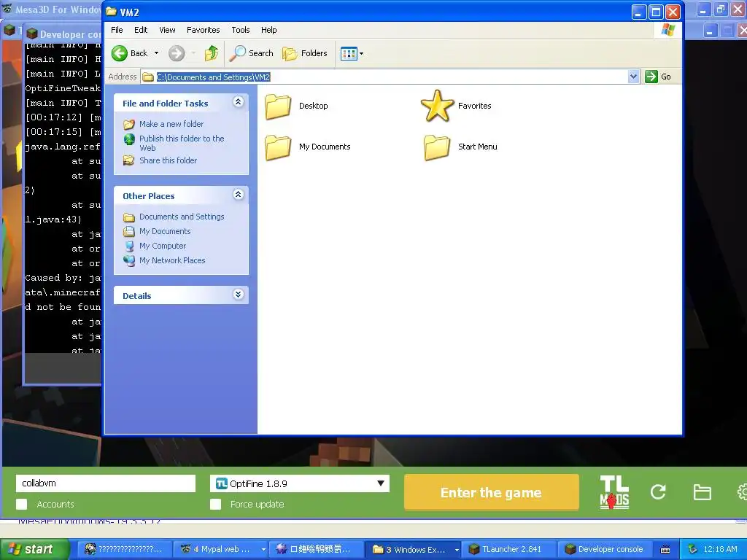Click Publish this folder to the Web
This screenshot has height=560, width=747.
pos(182,143)
